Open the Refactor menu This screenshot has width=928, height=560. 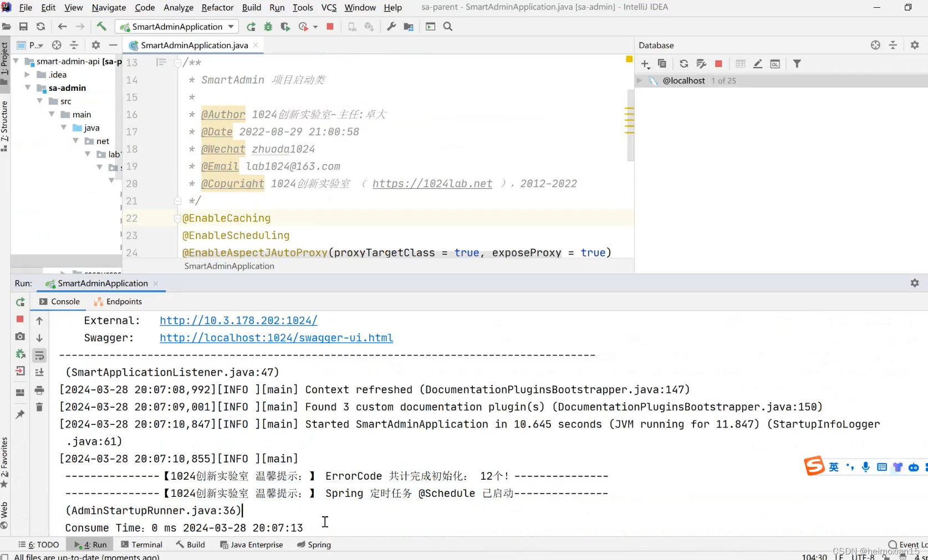[x=217, y=7]
